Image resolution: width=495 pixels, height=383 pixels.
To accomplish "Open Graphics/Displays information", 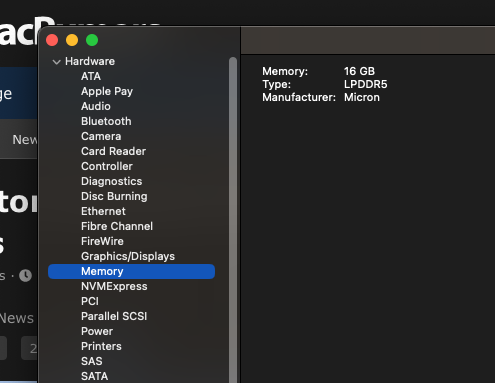I will pyautogui.click(x=128, y=256).
